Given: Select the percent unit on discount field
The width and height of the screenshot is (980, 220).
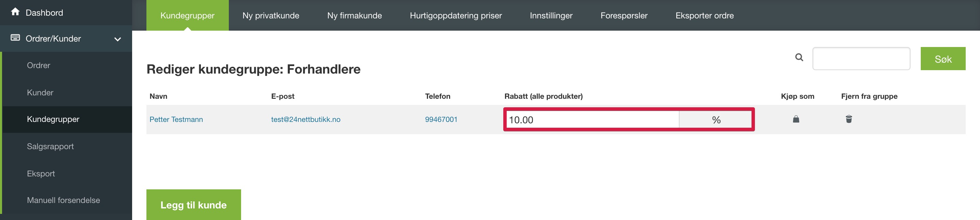Looking at the screenshot, I should click(716, 120).
